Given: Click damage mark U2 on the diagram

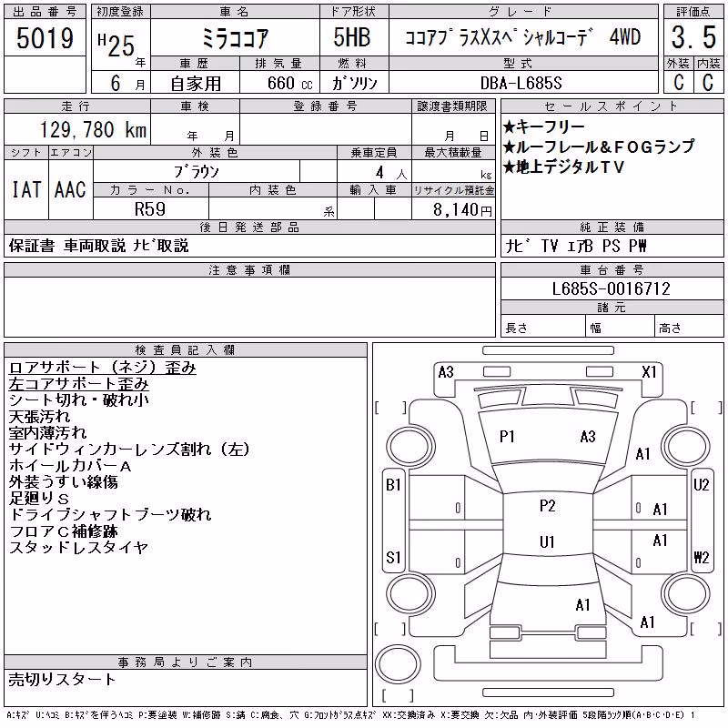Looking at the screenshot, I should tap(701, 485).
